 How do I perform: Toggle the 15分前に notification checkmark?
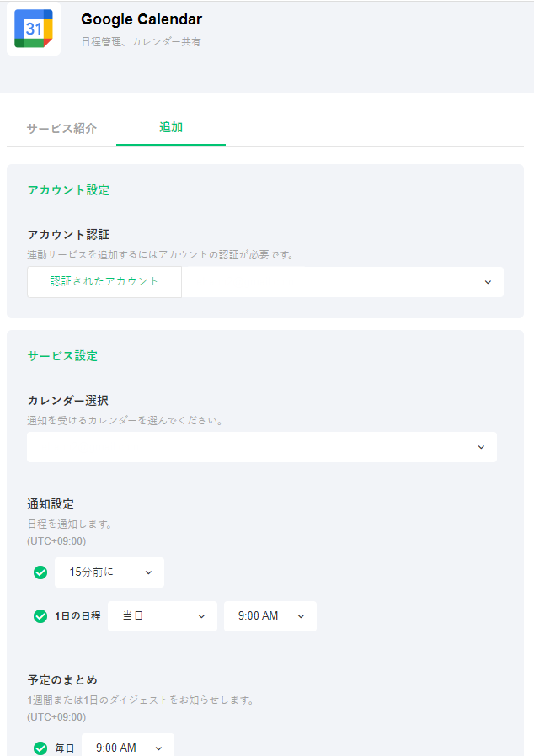40,572
